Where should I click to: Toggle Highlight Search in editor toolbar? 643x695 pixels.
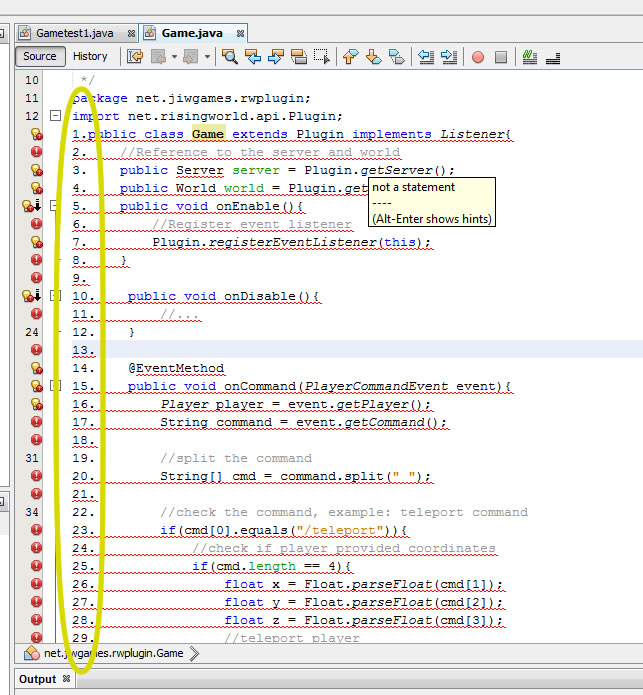298,57
